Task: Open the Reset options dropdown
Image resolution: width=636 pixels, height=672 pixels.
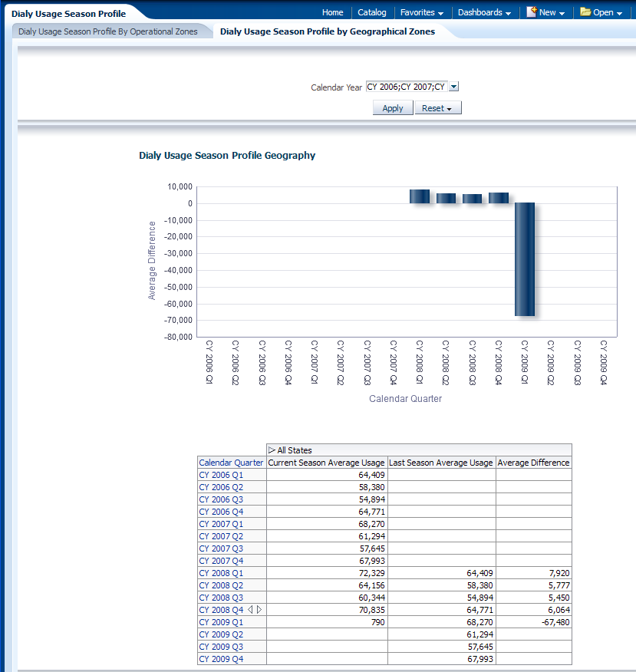Action: [x=438, y=108]
